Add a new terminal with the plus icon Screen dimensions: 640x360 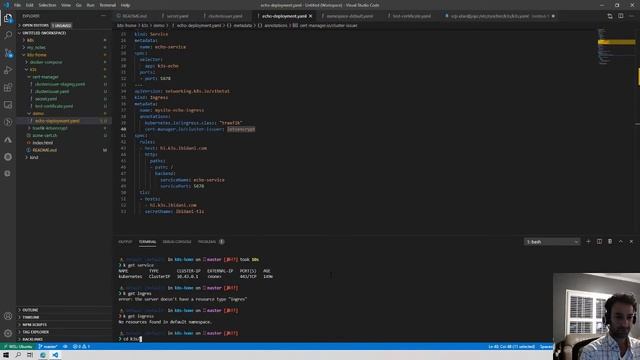tap(588, 242)
